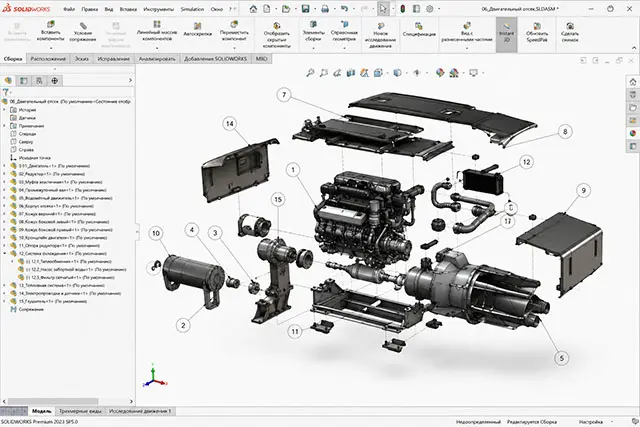640x427 pixels.
Task: Toggle the Edit Appearance color sphere icon
Action: 440,73
